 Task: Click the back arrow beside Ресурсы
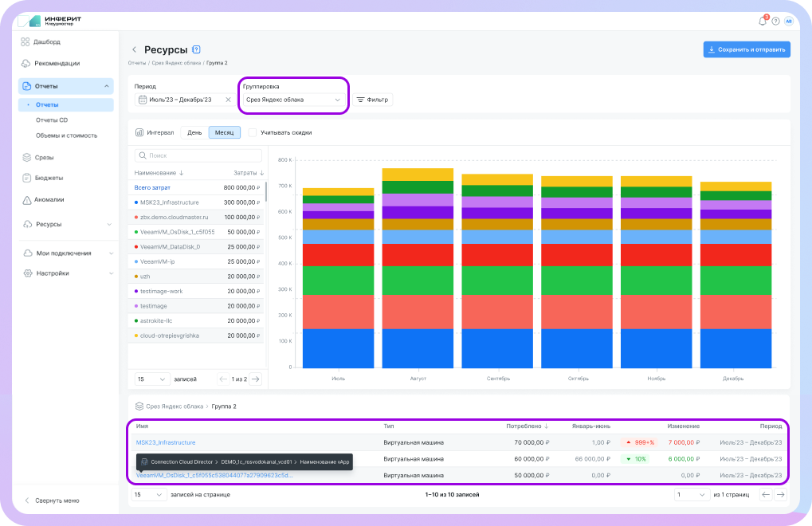click(134, 49)
